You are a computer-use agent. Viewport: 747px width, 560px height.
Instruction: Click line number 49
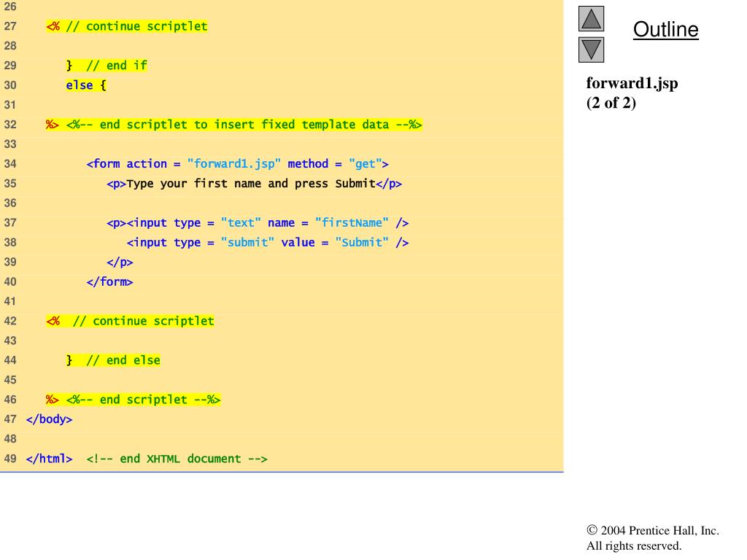click(10, 459)
